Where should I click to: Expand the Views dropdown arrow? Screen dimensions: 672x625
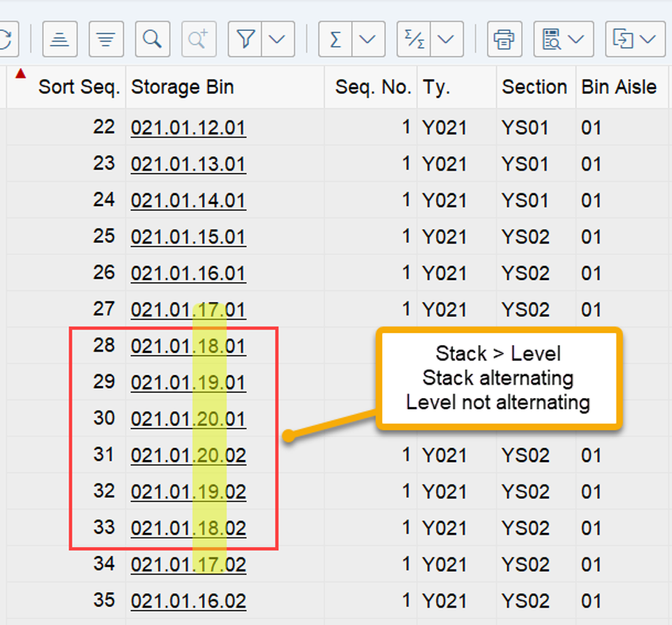tap(576, 40)
